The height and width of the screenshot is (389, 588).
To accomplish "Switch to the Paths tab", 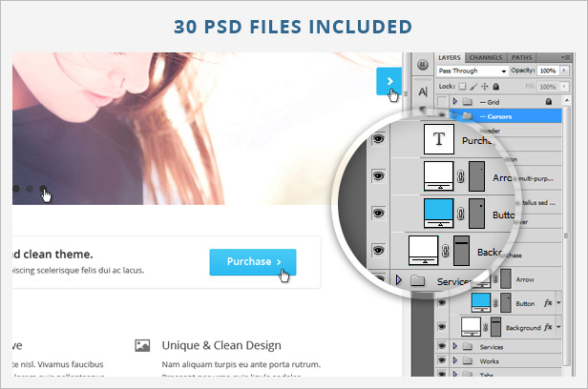I will click(521, 57).
